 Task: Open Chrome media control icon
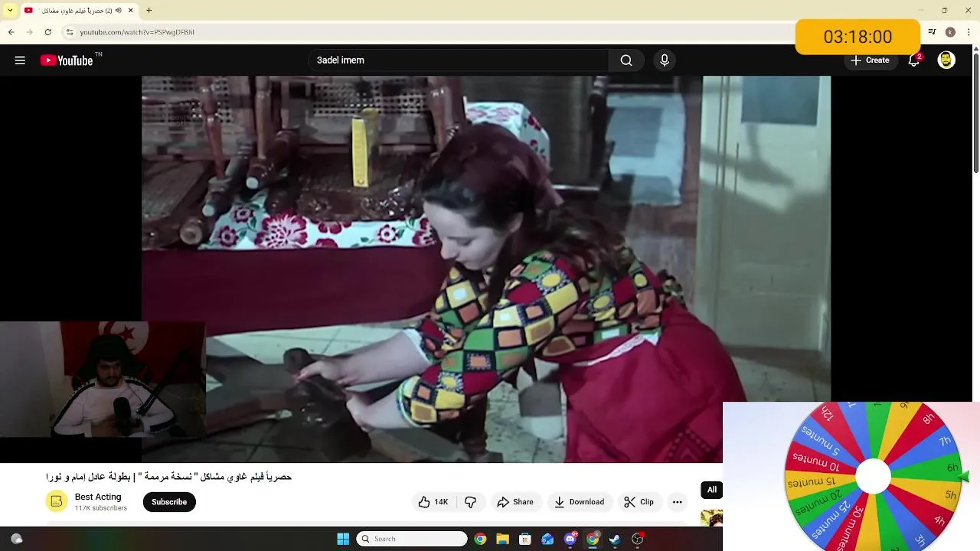click(x=932, y=32)
